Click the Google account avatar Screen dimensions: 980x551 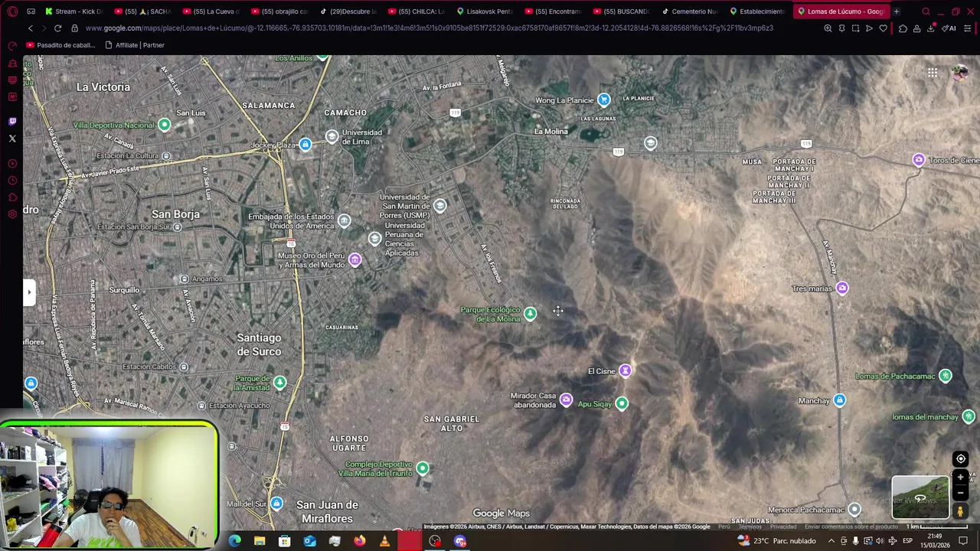(959, 73)
